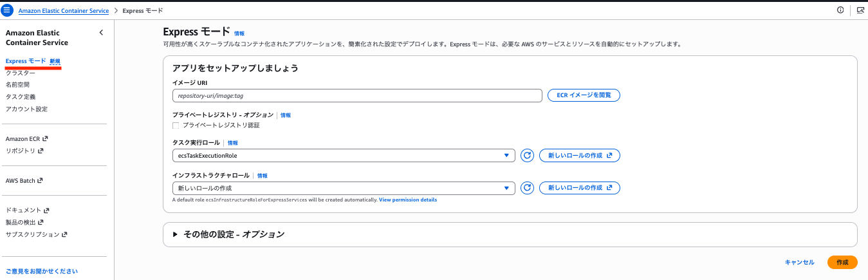
Task: Open the screen panel icon at top right
Action: pos(860,10)
